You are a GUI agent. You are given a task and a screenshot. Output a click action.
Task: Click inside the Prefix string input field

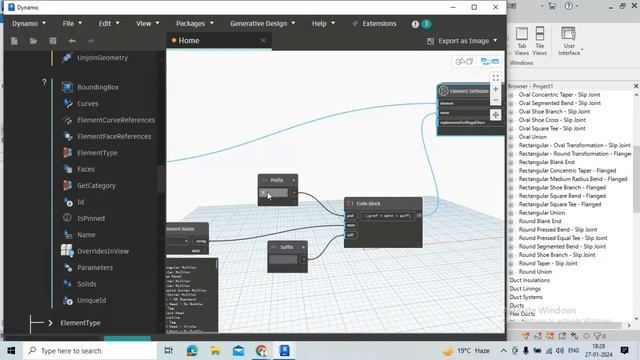click(274, 193)
